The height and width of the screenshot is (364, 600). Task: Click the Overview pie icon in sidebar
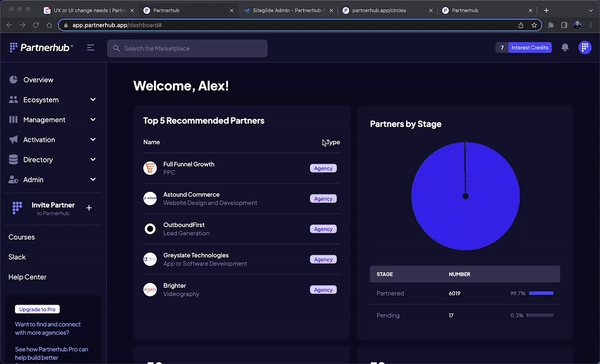(x=13, y=80)
